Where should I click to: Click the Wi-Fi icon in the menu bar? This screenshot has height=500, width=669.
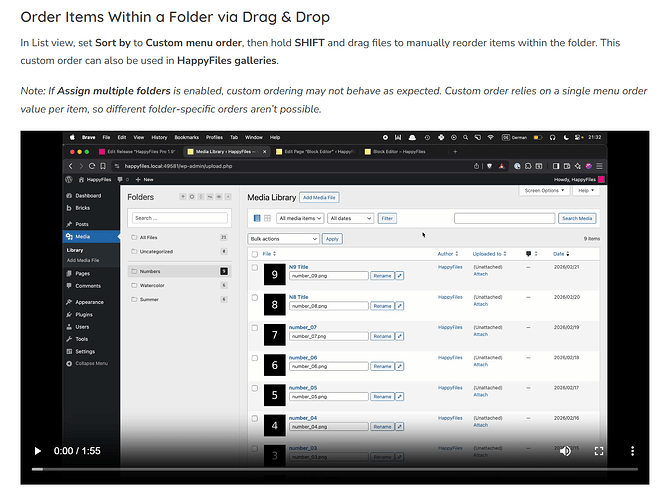coord(490,137)
